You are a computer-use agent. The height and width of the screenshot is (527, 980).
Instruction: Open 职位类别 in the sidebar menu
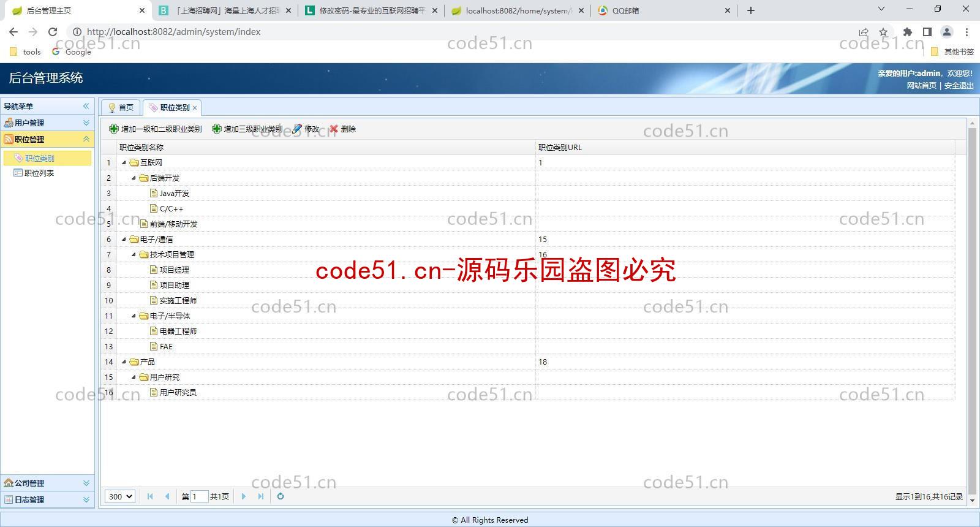tap(47, 158)
